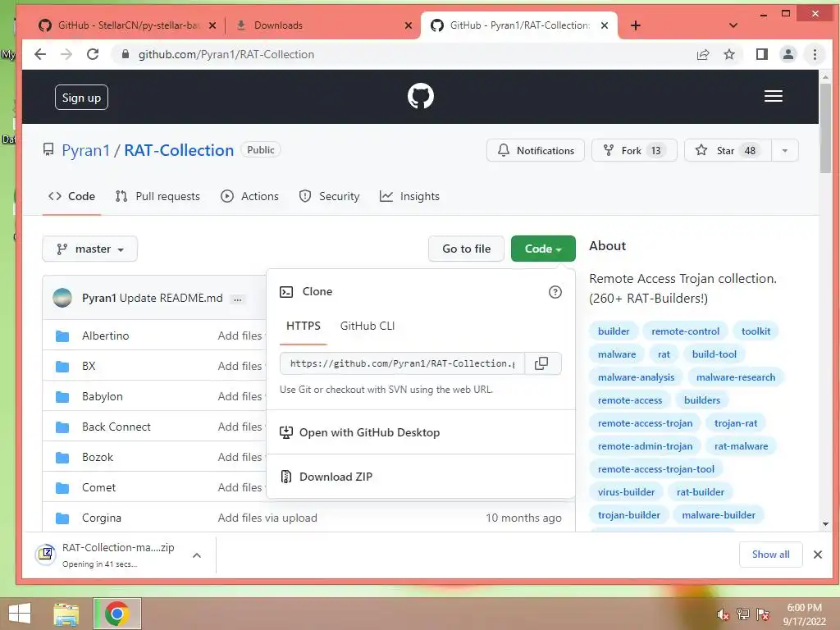Click the address bar URL
The image size is (840, 630).
click(226, 54)
